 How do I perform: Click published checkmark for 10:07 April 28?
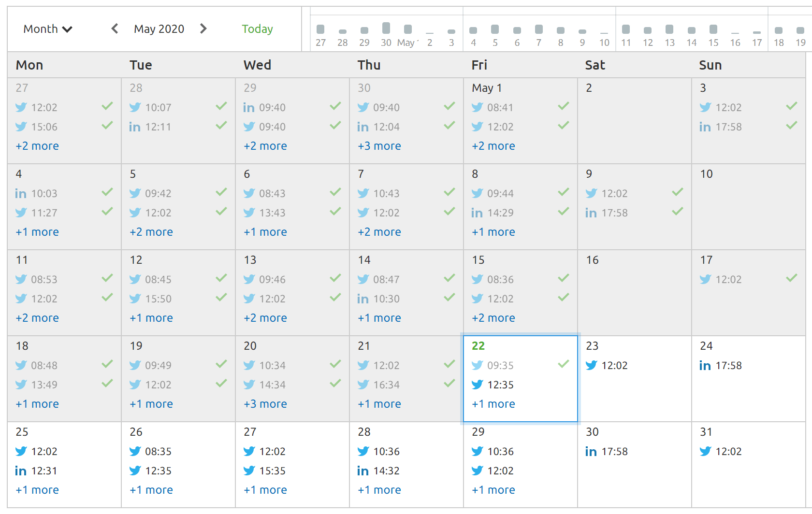tap(221, 106)
